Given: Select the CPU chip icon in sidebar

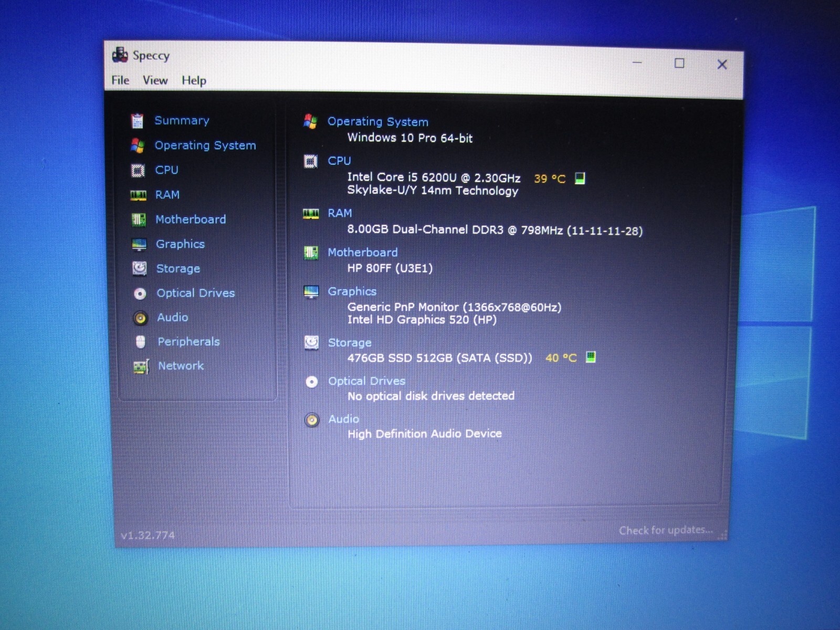Looking at the screenshot, I should coord(138,170).
